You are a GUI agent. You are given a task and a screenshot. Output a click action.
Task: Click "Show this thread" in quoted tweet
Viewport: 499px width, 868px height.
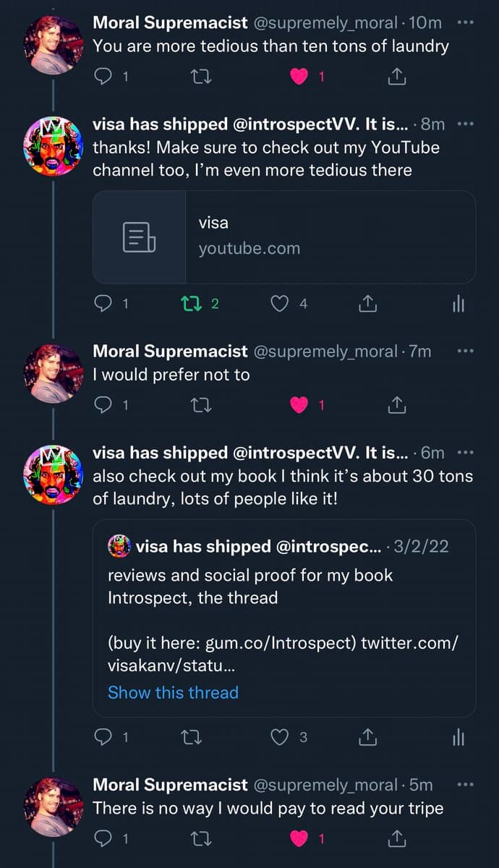click(173, 692)
